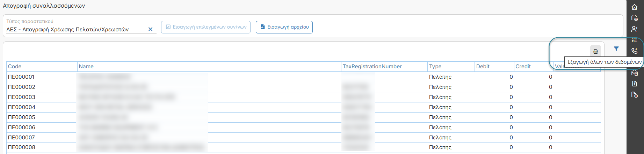Clear the Τύπος παραστατικού selection with X
This screenshot has width=644, height=154.
(151, 29)
